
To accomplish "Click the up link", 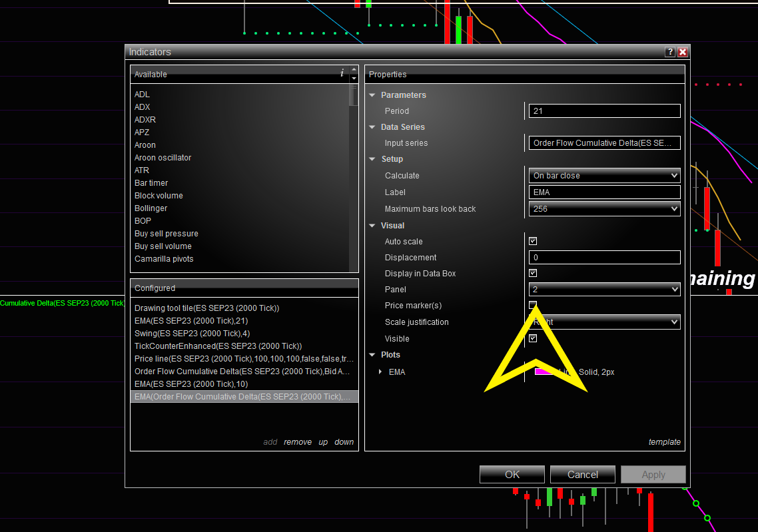I will coord(323,441).
